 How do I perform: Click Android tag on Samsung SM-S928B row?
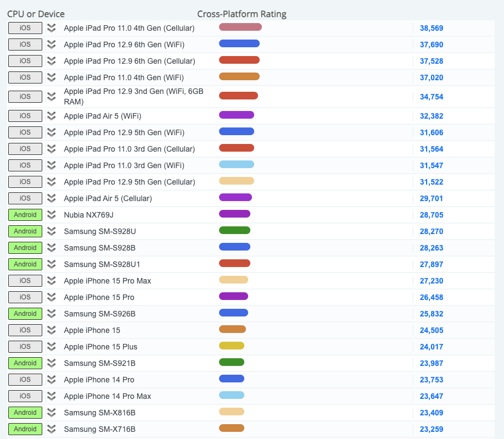click(25, 248)
